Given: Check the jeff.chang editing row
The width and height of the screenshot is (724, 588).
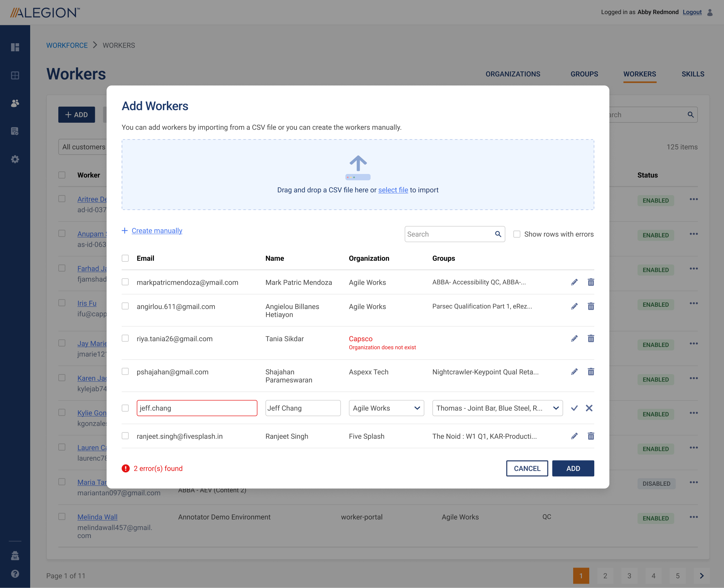Looking at the screenshot, I should tap(125, 408).
